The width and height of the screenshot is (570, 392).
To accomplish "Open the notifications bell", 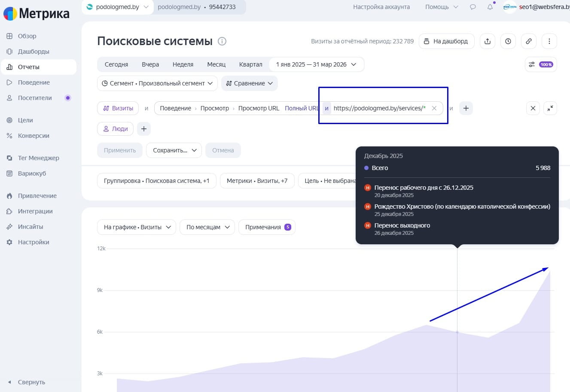I will pos(490,7).
